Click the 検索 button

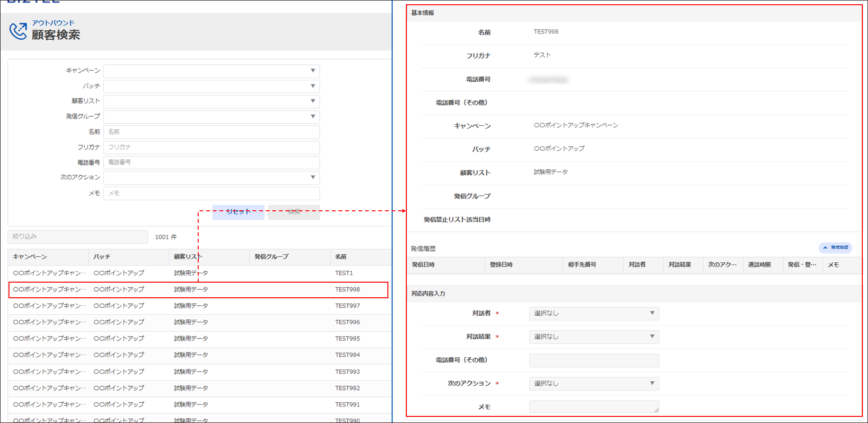[294, 212]
